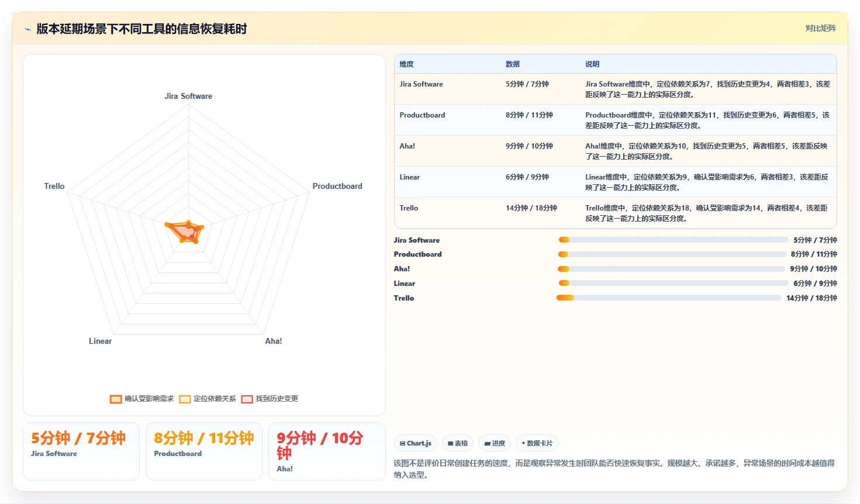Toggle the 找到历史变更 legend item

(x=270, y=399)
